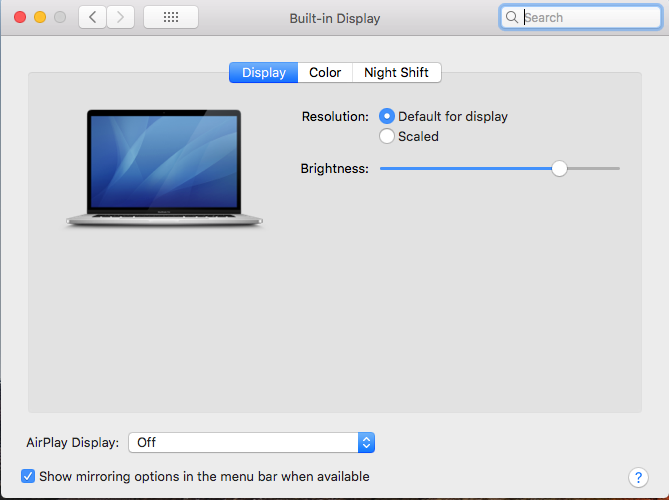Show all preferences via the grid icon
The image size is (669, 500).
point(170,17)
